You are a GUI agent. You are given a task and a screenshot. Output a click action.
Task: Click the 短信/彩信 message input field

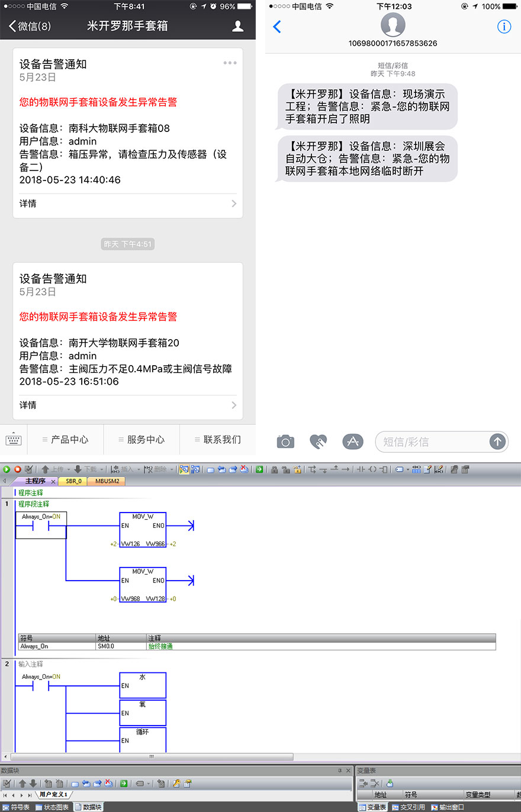coord(442,442)
